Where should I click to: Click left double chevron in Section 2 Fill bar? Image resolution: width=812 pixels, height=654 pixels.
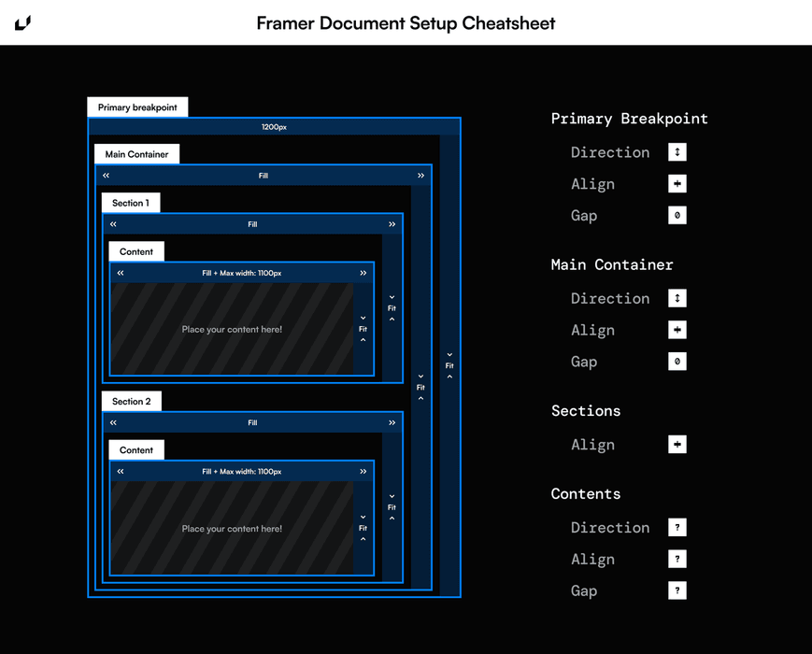point(113,422)
